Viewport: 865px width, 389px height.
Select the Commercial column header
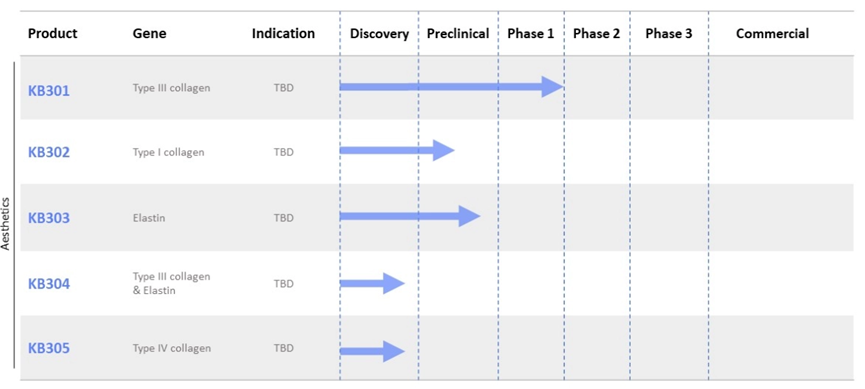pos(772,34)
